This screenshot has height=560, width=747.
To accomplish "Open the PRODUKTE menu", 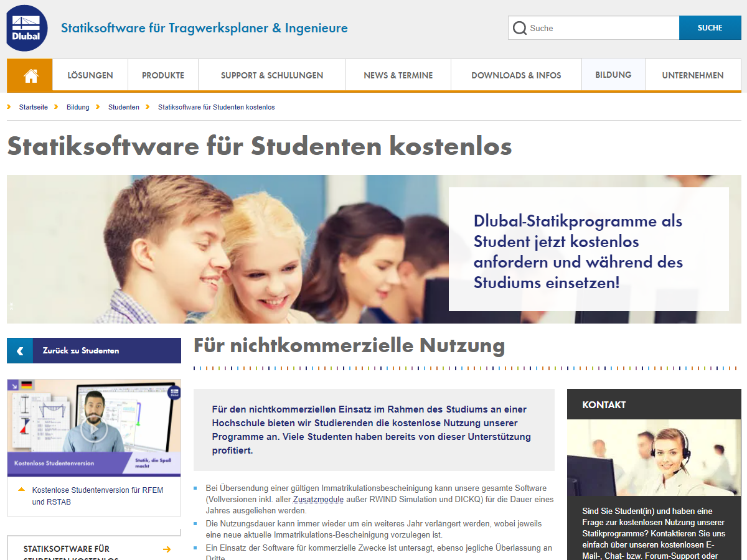I will 162,74.
